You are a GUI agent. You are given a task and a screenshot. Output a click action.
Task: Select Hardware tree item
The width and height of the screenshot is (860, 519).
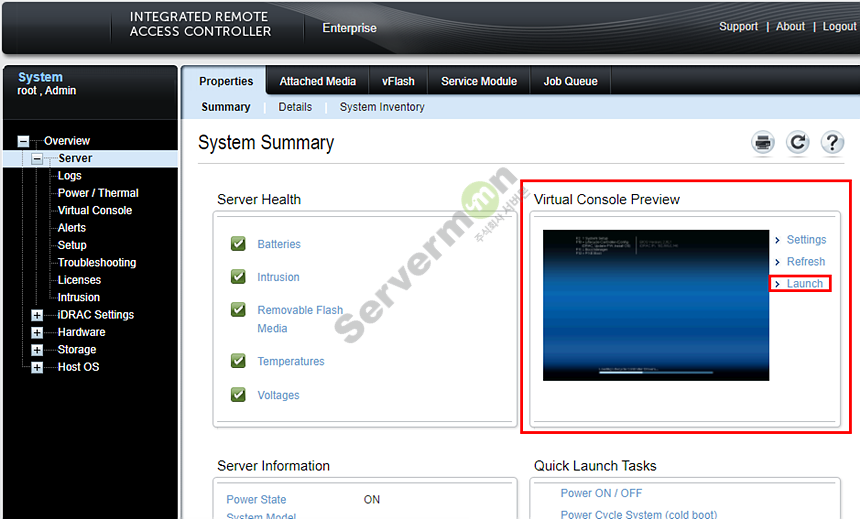pos(82,332)
